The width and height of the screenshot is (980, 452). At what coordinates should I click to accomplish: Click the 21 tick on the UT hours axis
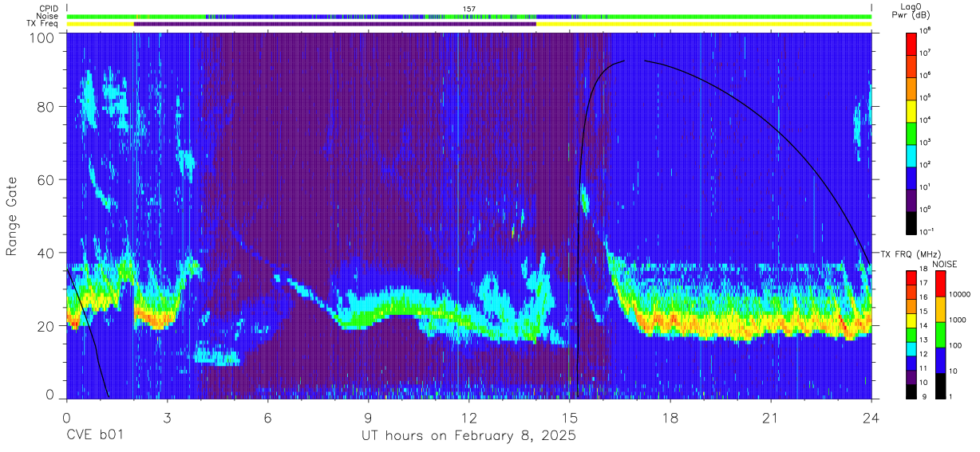[x=771, y=417]
